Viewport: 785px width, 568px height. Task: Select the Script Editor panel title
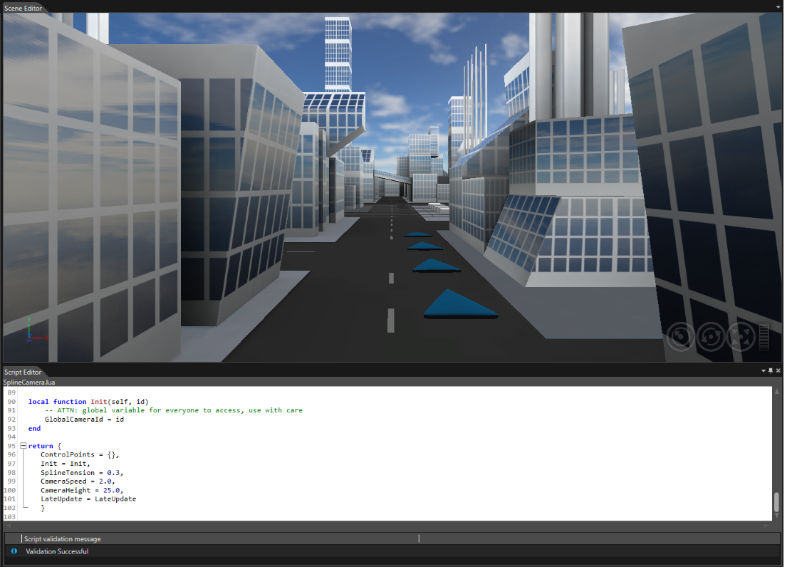[x=23, y=372]
